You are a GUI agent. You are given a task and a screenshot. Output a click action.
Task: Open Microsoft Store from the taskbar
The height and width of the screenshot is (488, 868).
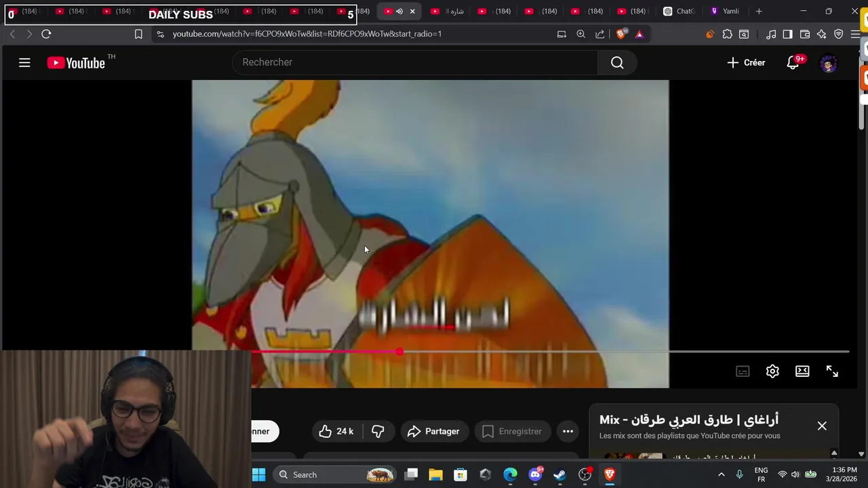coord(460,474)
